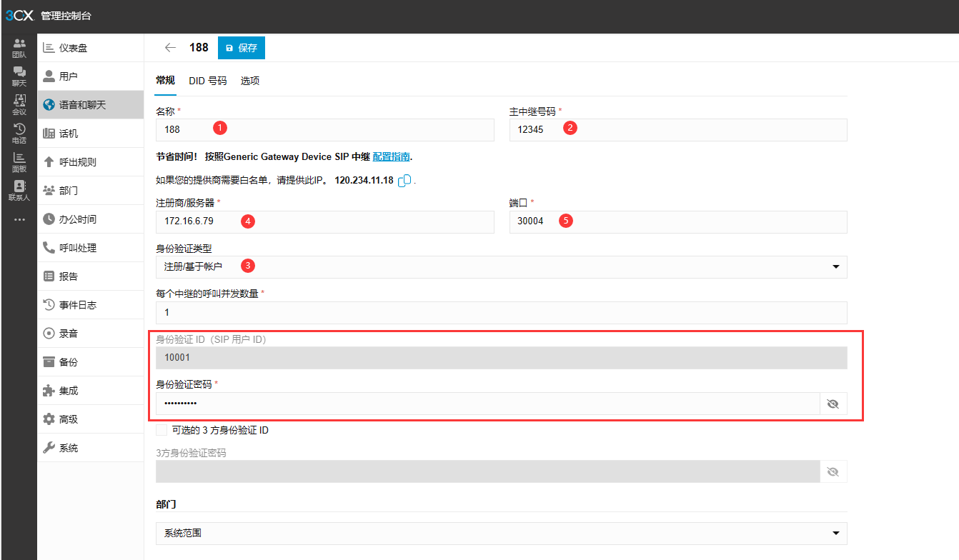The image size is (959, 560).
Task: Click the 主中继号码 field with 12345
Action: pos(678,130)
